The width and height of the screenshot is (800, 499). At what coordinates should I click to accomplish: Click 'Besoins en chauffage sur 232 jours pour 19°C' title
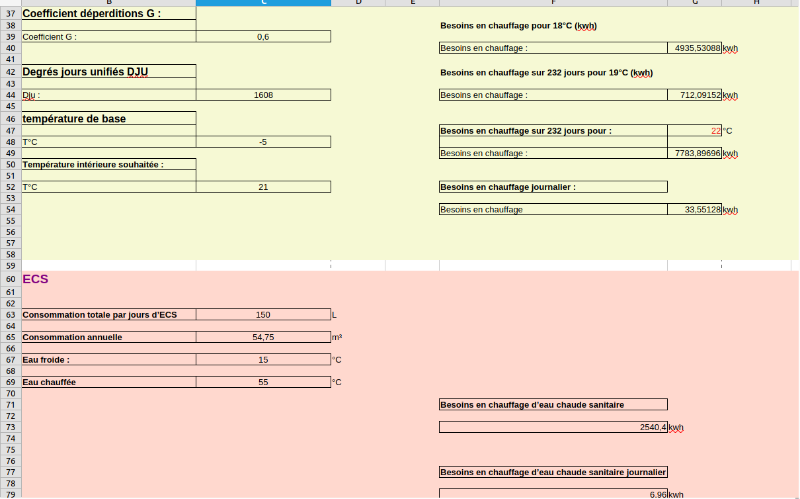click(x=546, y=72)
